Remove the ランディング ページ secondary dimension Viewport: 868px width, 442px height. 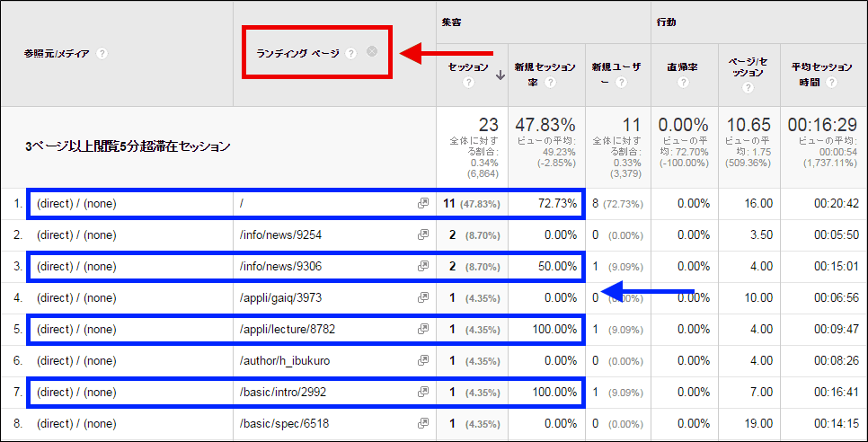coord(372,51)
